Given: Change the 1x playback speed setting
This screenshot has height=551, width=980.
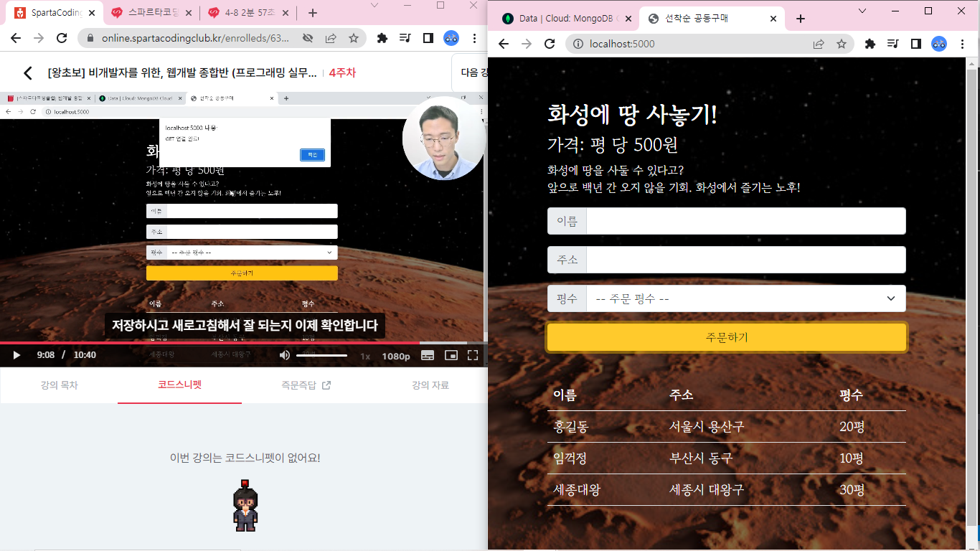Looking at the screenshot, I should [x=365, y=356].
